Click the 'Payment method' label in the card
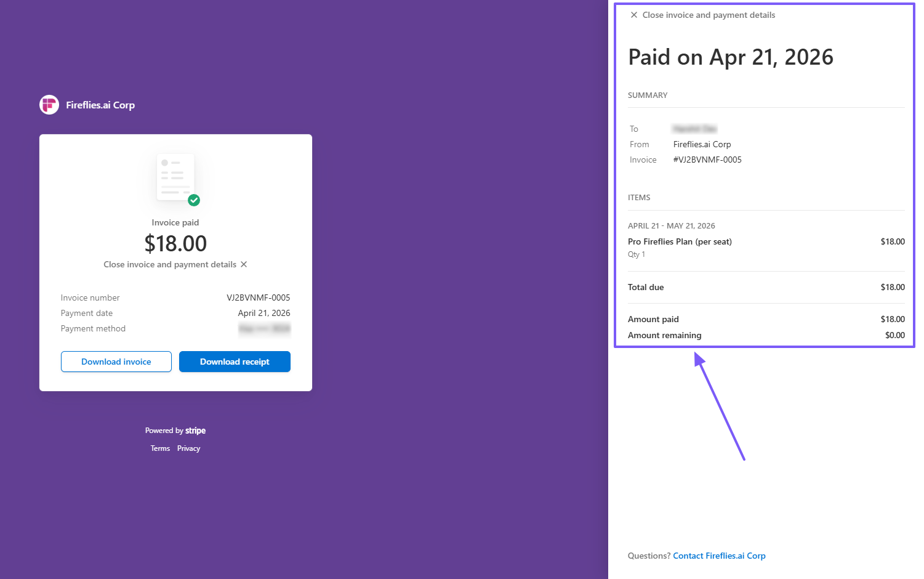The height and width of the screenshot is (579, 924). click(x=93, y=329)
